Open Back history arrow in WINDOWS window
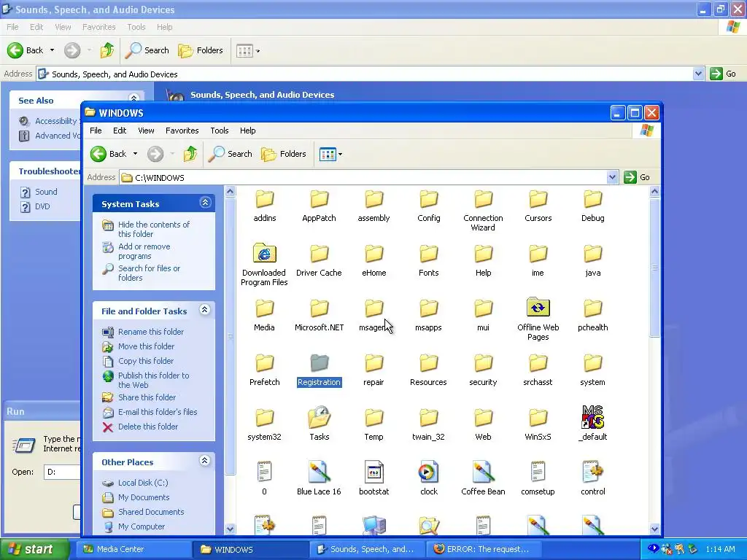 point(135,154)
